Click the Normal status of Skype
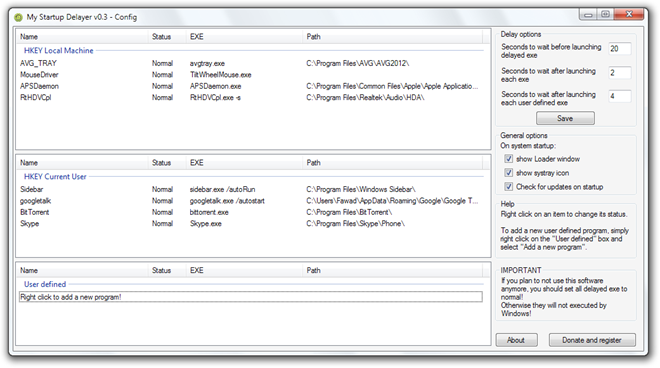The height and width of the screenshot is (368, 660). [162, 224]
